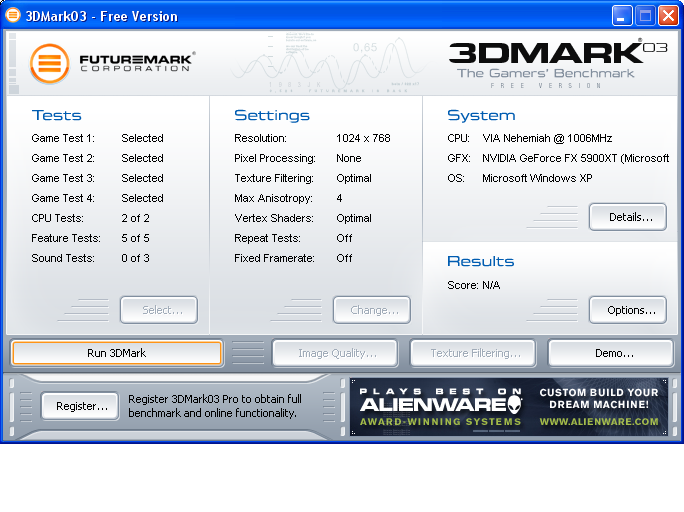Screen dimensions: 684x512
Task: Open the results Options dialog
Action: point(628,310)
